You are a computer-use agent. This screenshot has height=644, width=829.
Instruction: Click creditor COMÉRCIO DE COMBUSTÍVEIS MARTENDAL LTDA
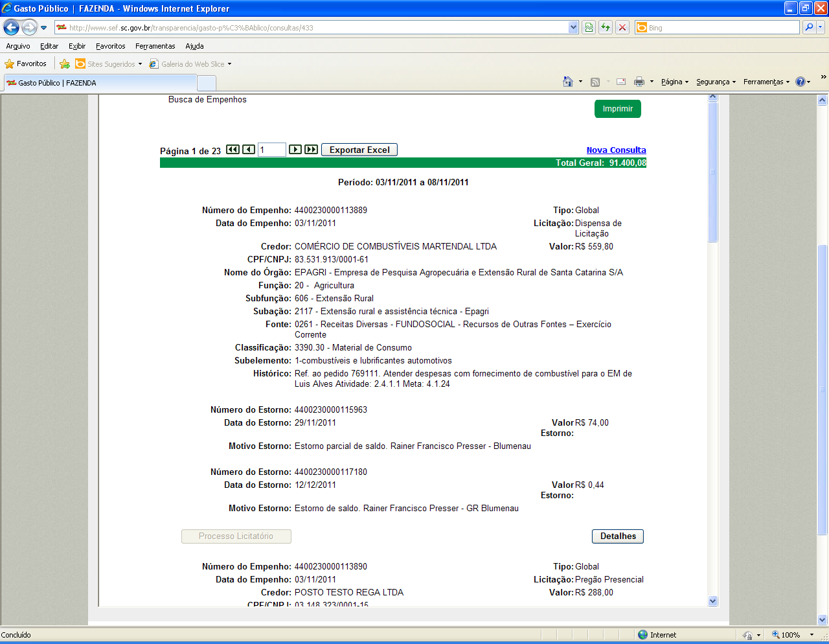(x=396, y=246)
